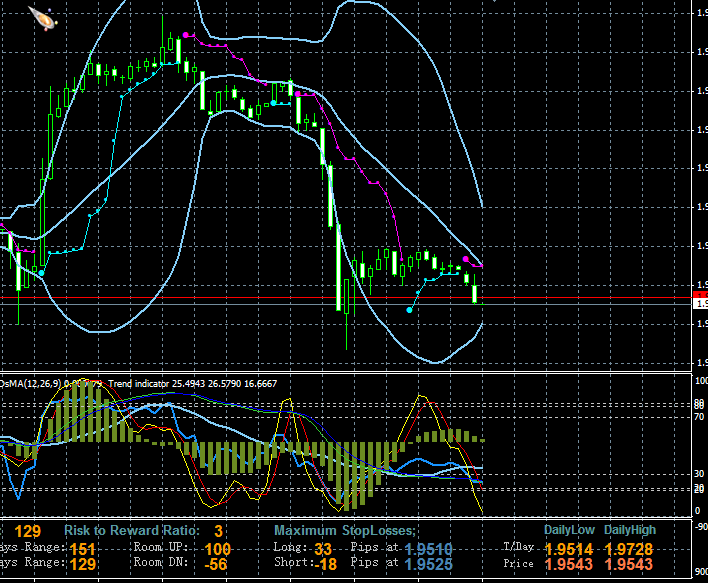Click the Maximum StopLosses heading
This screenshot has height=583, width=708.
[x=345, y=530]
